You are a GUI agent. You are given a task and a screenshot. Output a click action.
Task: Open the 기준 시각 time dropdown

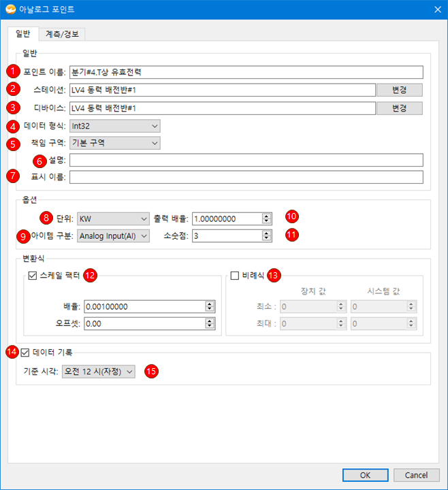(x=99, y=372)
